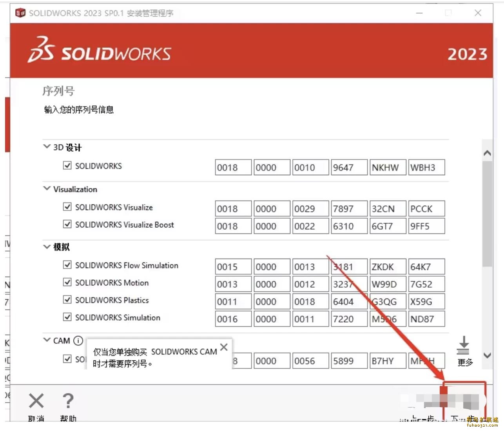Image resolution: width=504 pixels, height=431 pixels.
Task: Uncheck the SOLIDWORKS product checkbox
Action: (67, 165)
